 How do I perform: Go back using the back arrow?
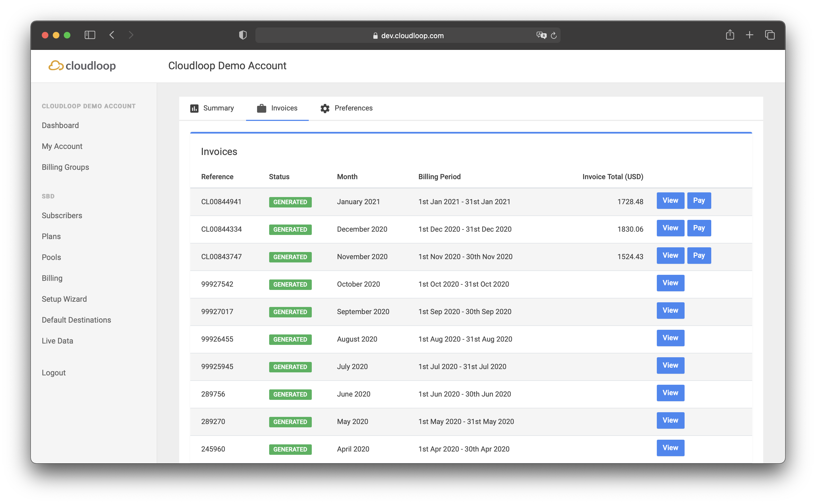click(112, 35)
